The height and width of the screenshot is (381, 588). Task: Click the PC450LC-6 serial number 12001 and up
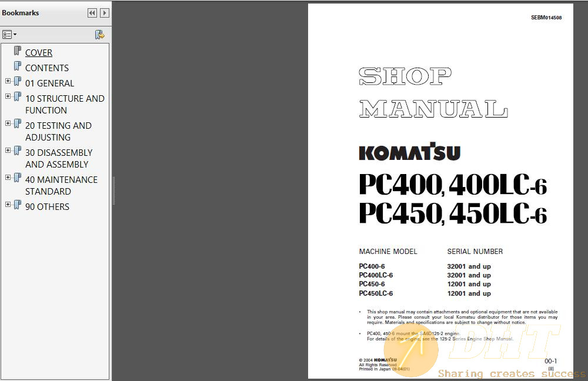(469, 293)
